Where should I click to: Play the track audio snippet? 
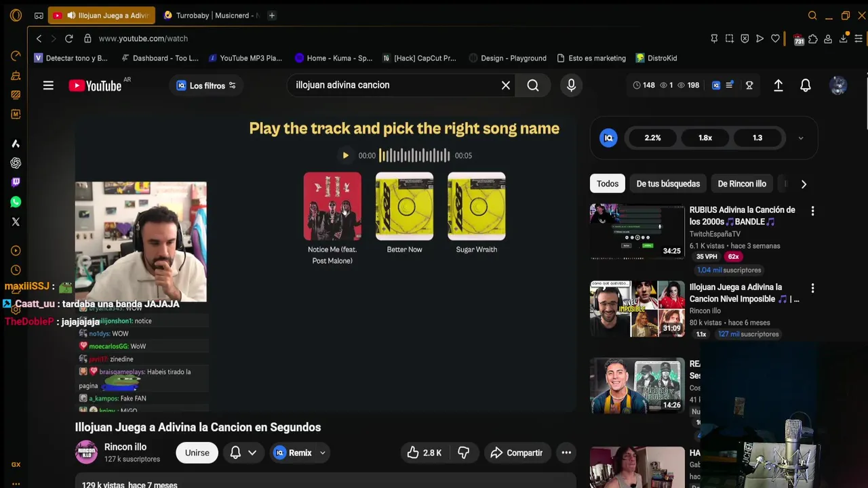[x=345, y=155]
